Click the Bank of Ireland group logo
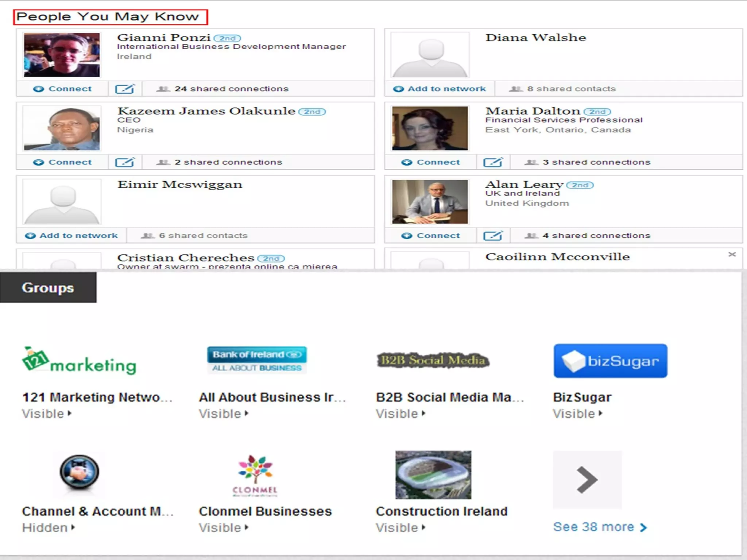 257,360
